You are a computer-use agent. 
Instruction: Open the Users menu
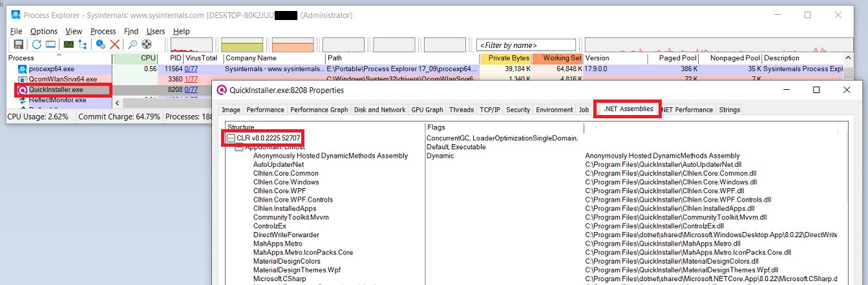(156, 31)
